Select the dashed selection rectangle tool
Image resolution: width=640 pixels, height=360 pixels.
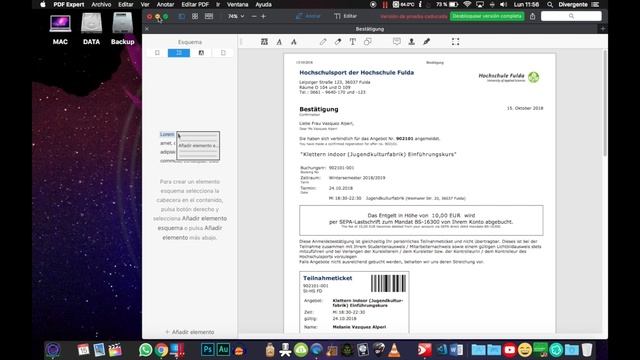click(456, 42)
